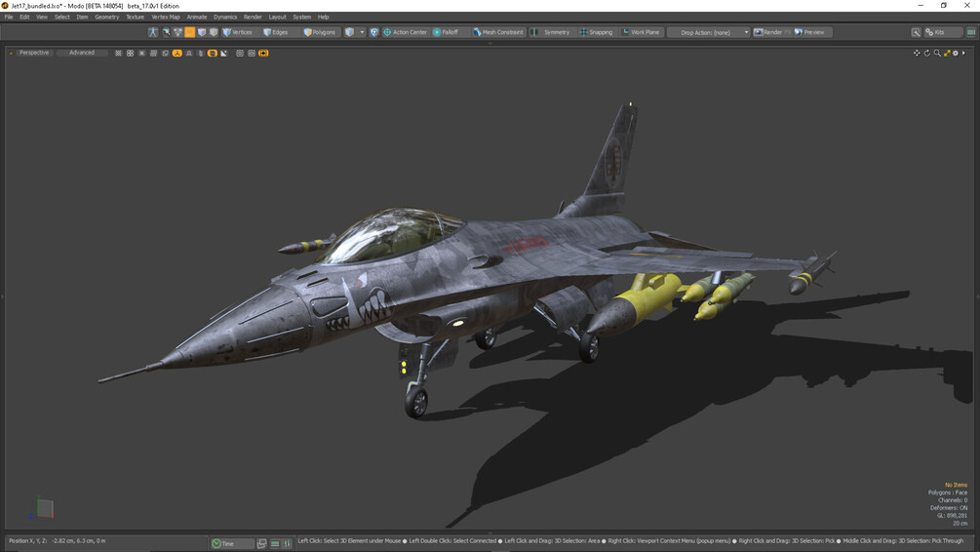The image size is (980, 552).
Task: Toggle Symmetry on
Action: (x=551, y=32)
